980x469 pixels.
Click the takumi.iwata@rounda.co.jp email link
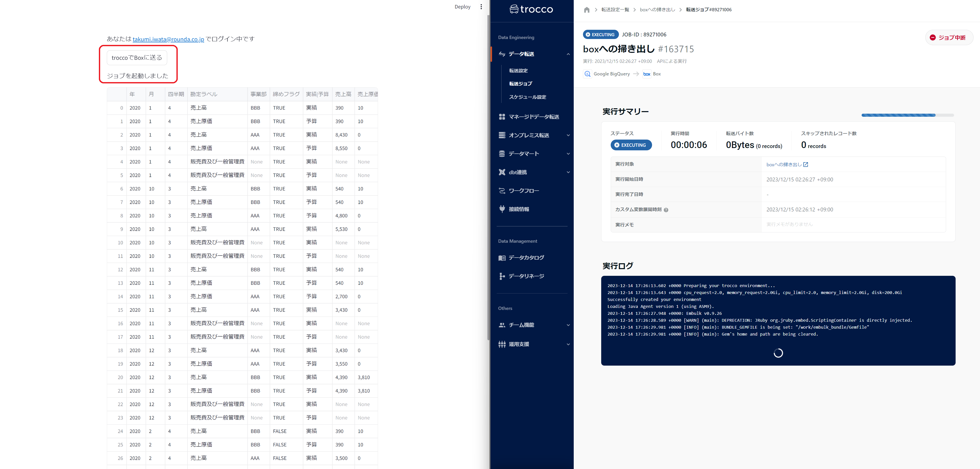[x=168, y=39]
